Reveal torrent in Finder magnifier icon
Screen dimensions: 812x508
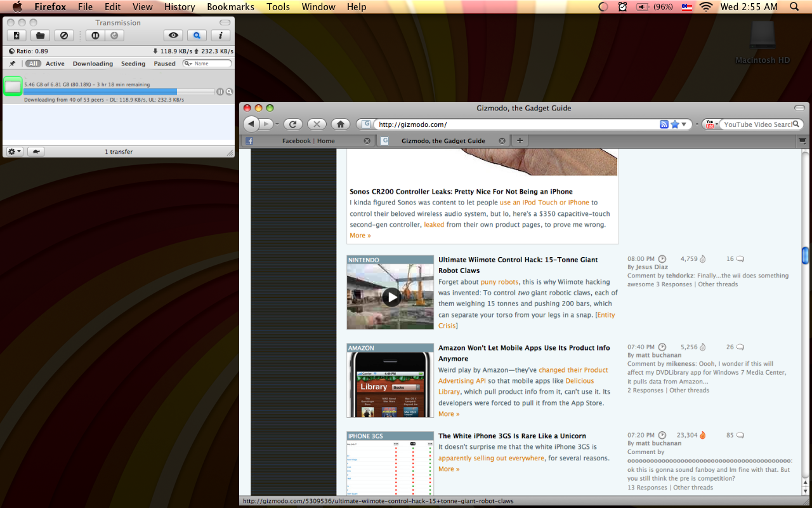click(x=230, y=91)
